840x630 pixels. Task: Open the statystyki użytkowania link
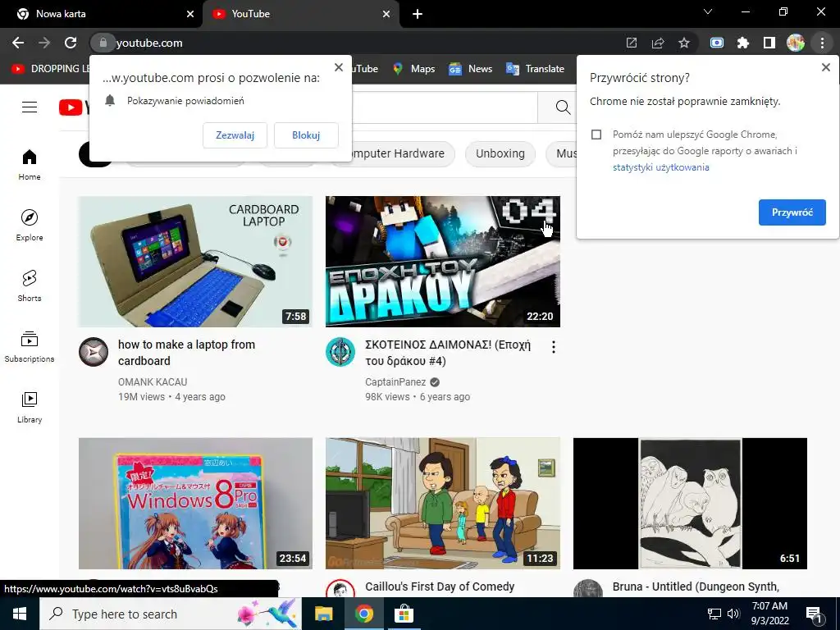point(660,167)
